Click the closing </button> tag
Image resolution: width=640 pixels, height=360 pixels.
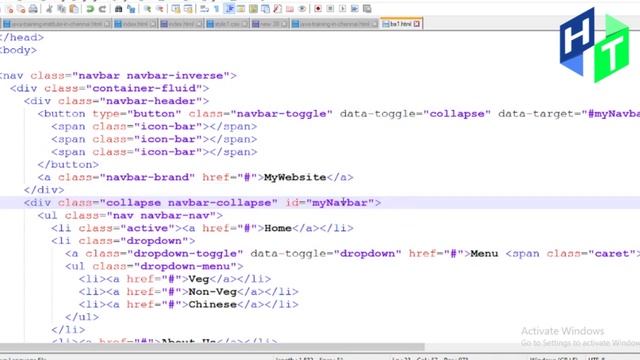68,165
